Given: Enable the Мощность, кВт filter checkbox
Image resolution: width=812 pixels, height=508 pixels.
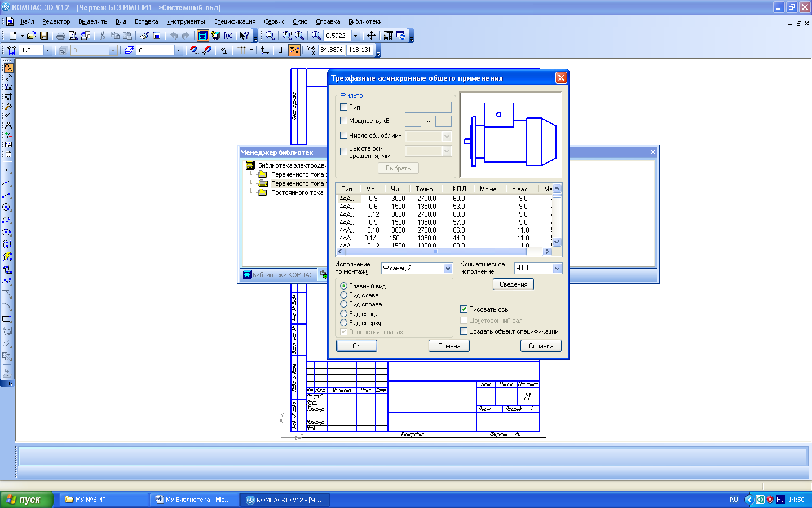Looking at the screenshot, I should point(343,120).
